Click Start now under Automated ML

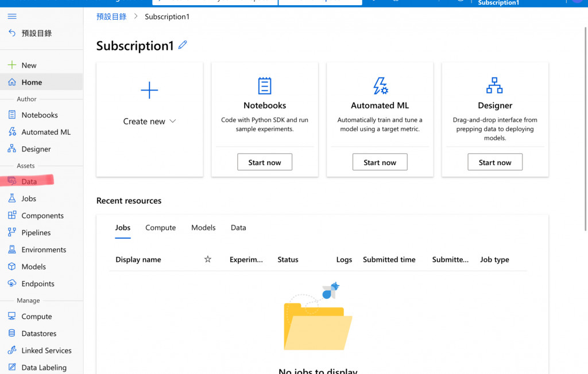point(380,162)
